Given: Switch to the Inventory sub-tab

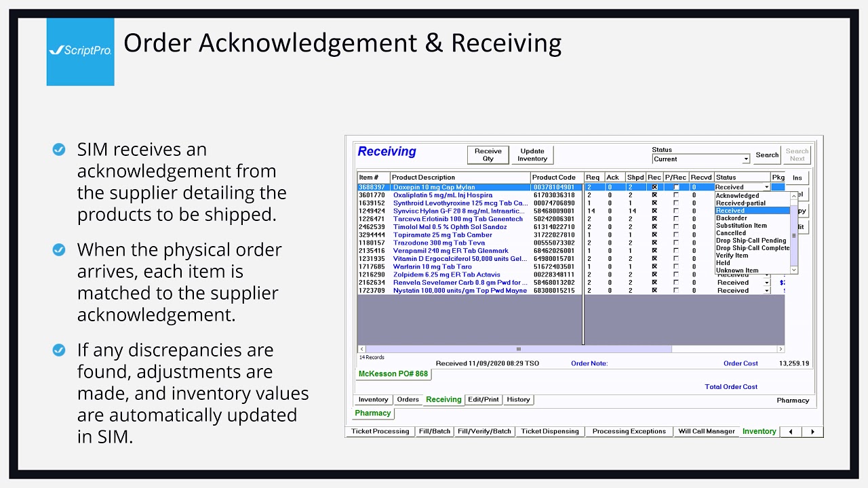Looking at the screenshot, I should click(373, 400).
